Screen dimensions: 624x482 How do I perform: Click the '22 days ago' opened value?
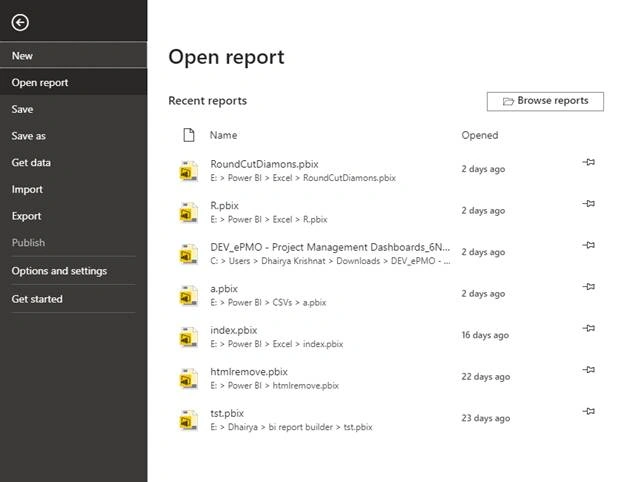coord(486,377)
